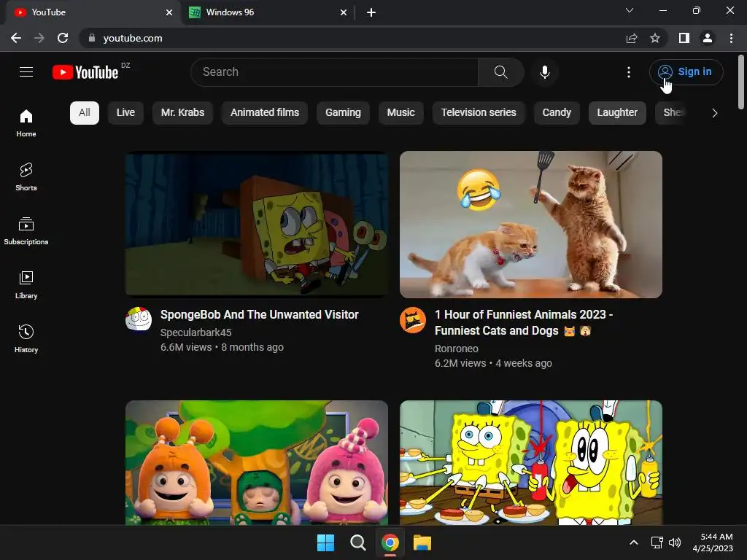Open Chrome's three-dot menu

point(731,38)
